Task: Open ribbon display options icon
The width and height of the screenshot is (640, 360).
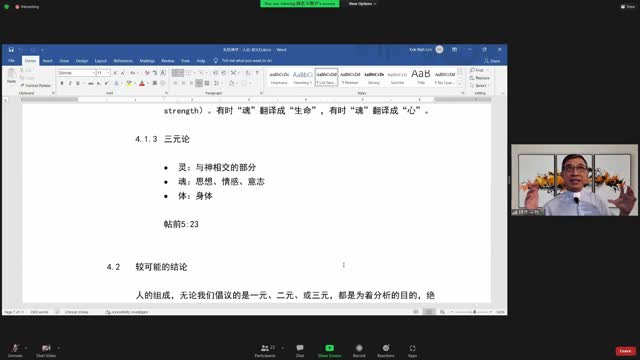Action: pyautogui.click(x=454, y=50)
